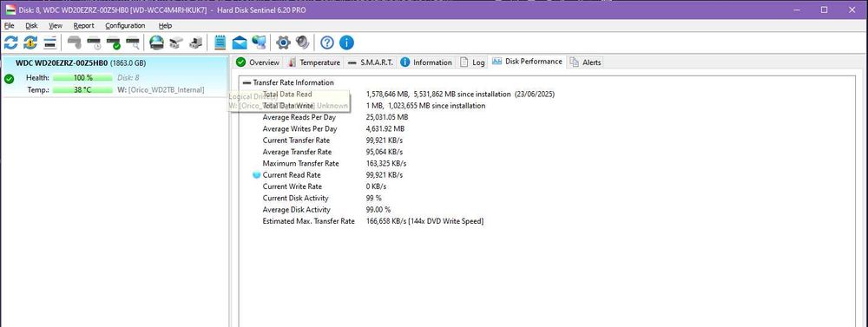The width and height of the screenshot is (868, 327).
Task: Click the Average Disk Activity label
Action: pyautogui.click(x=296, y=210)
